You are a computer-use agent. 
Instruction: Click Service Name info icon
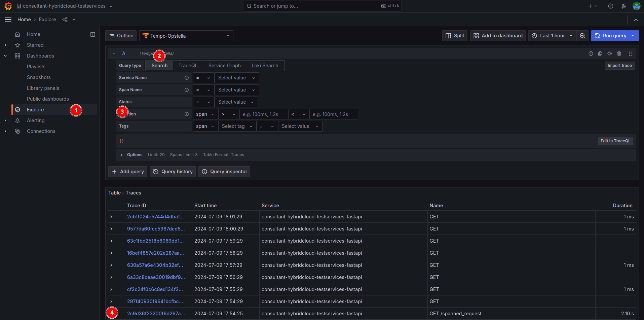[187, 78]
